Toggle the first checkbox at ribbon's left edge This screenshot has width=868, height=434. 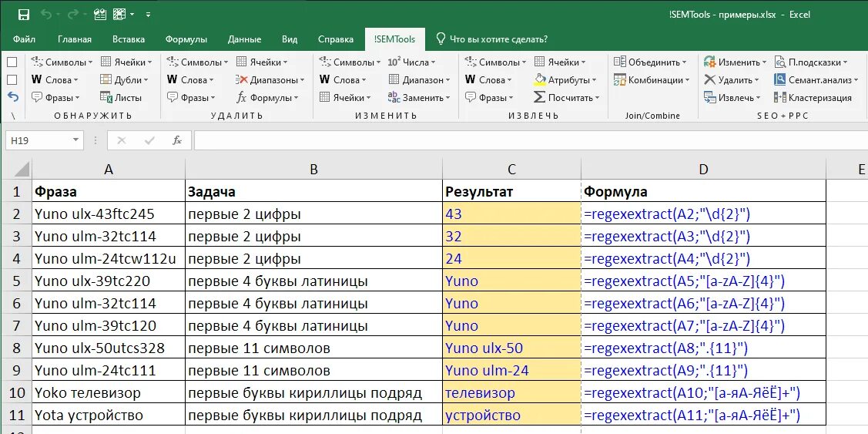coord(12,62)
